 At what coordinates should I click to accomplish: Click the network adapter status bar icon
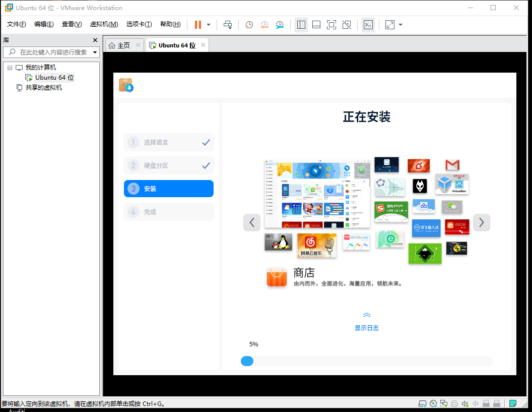[x=444, y=403]
